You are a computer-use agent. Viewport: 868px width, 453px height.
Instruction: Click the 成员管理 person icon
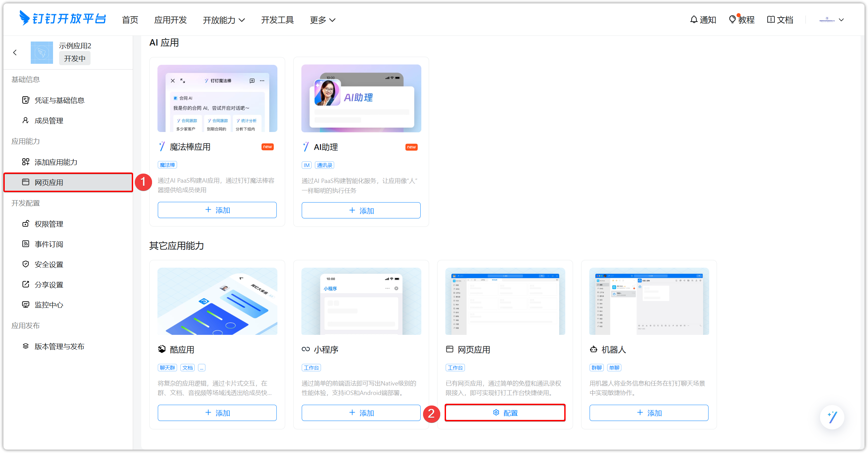[26, 120]
